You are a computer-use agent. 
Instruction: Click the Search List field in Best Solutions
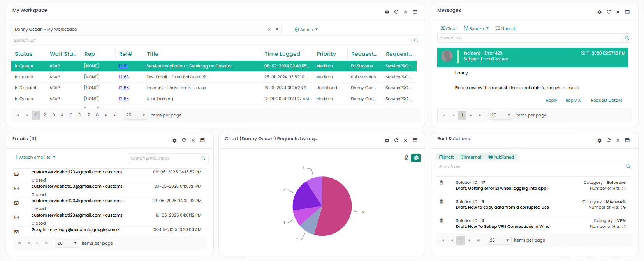pyautogui.click(x=529, y=166)
